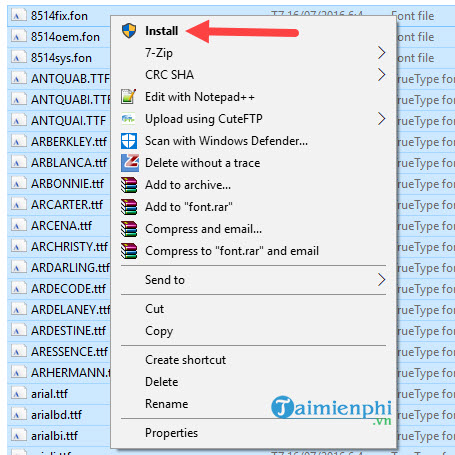Expand the CRC SHA submenu arrow
The image size is (455, 455).
[x=382, y=75]
